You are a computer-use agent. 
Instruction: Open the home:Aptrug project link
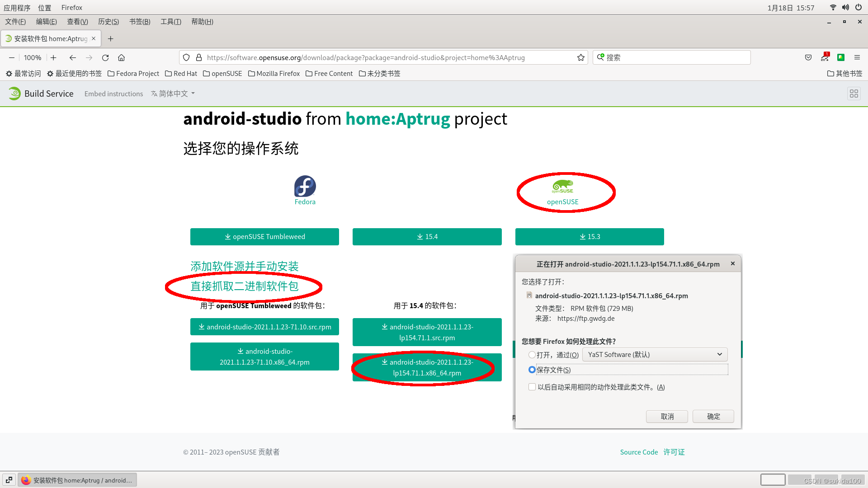click(x=398, y=119)
